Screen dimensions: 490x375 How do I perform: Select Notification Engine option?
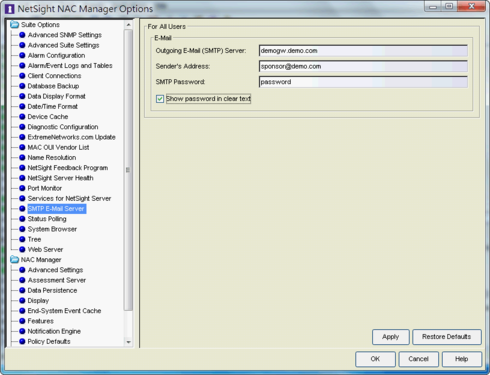pyautogui.click(x=54, y=331)
